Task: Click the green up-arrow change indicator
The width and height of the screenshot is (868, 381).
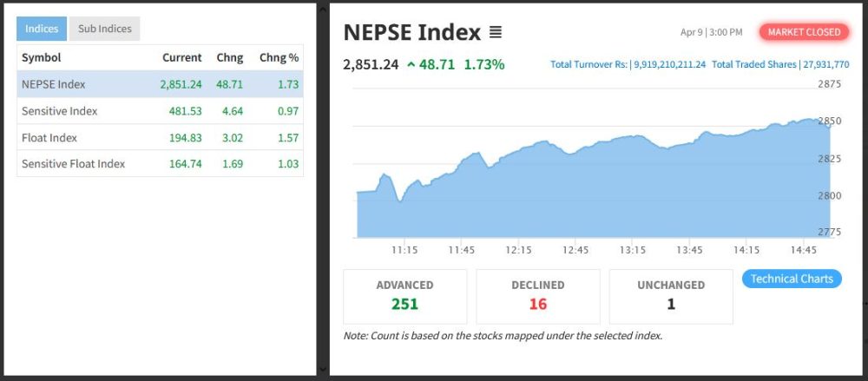Action: tap(411, 64)
